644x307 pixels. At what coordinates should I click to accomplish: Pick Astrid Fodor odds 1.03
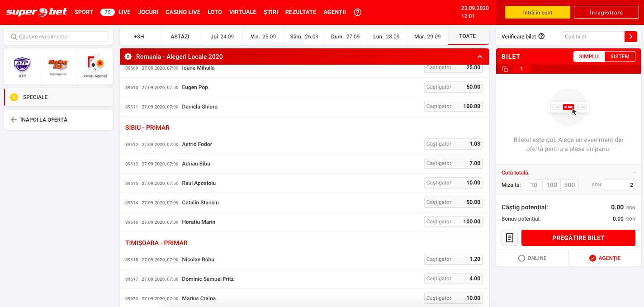click(x=453, y=144)
